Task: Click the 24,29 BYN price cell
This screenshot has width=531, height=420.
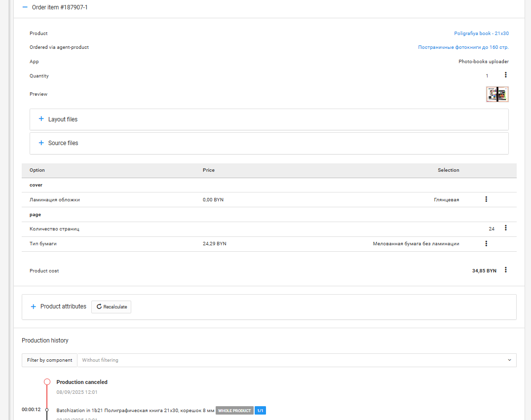Action: pyautogui.click(x=214, y=243)
